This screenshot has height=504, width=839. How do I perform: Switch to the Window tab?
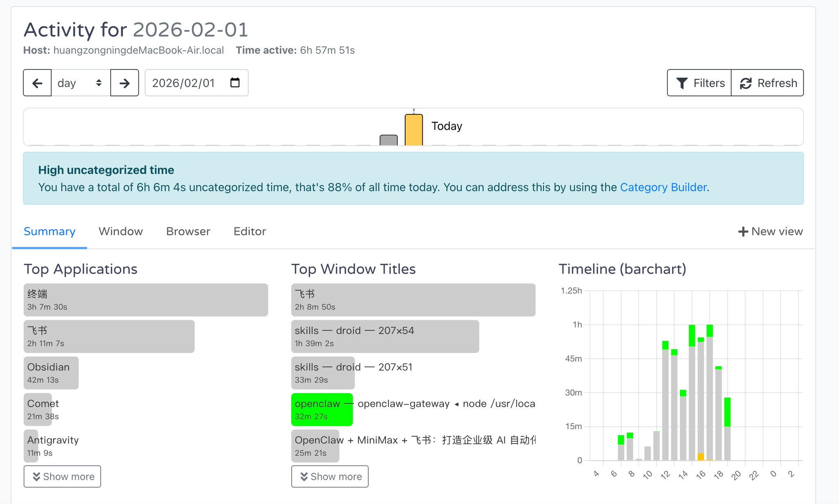pyautogui.click(x=120, y=231)
